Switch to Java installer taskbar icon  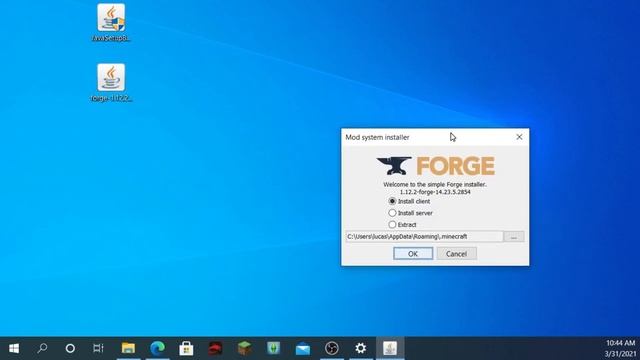(390, 348)
